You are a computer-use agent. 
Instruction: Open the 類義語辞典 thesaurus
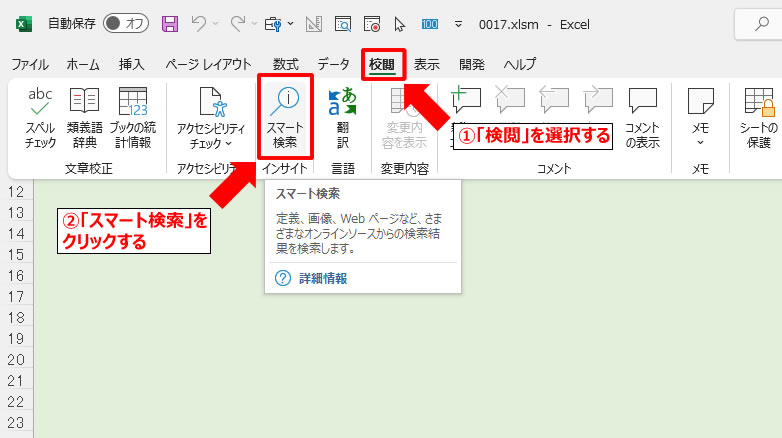84,118
